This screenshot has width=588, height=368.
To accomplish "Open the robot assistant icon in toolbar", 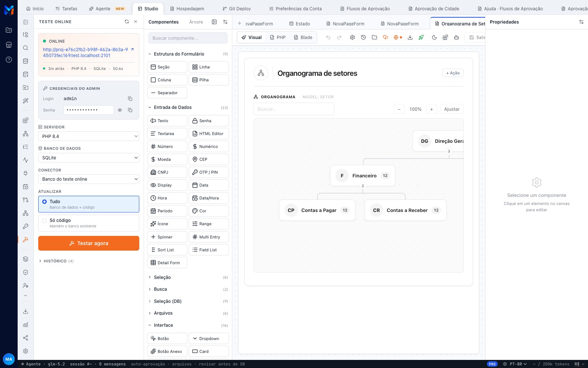I will (456, 38).
